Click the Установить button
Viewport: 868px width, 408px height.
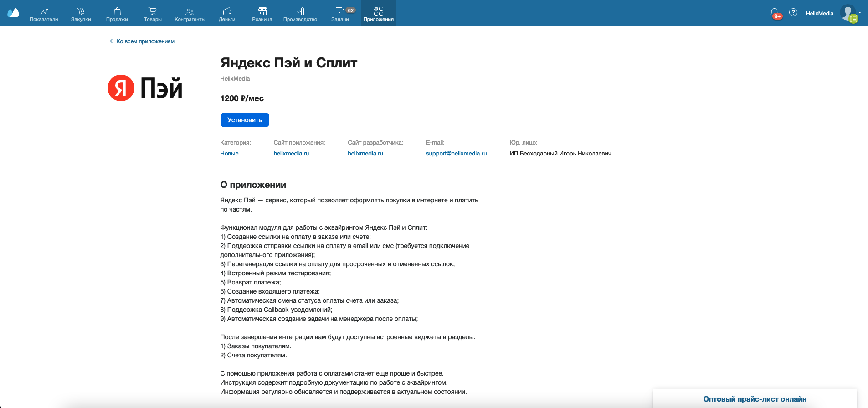coord(245,120)
